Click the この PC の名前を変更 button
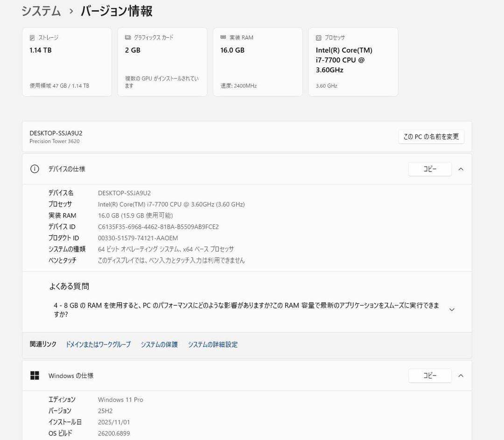 (x=430, y=137)
